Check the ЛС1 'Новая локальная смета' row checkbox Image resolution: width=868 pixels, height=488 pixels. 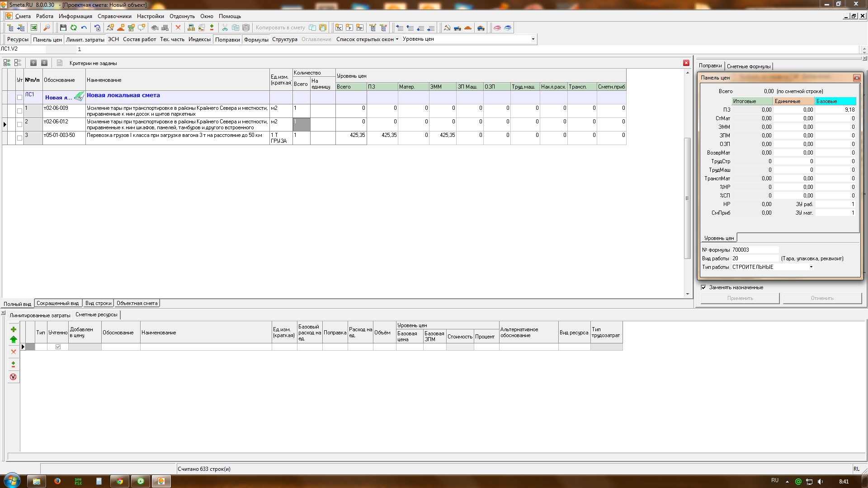tap(19, 97)
